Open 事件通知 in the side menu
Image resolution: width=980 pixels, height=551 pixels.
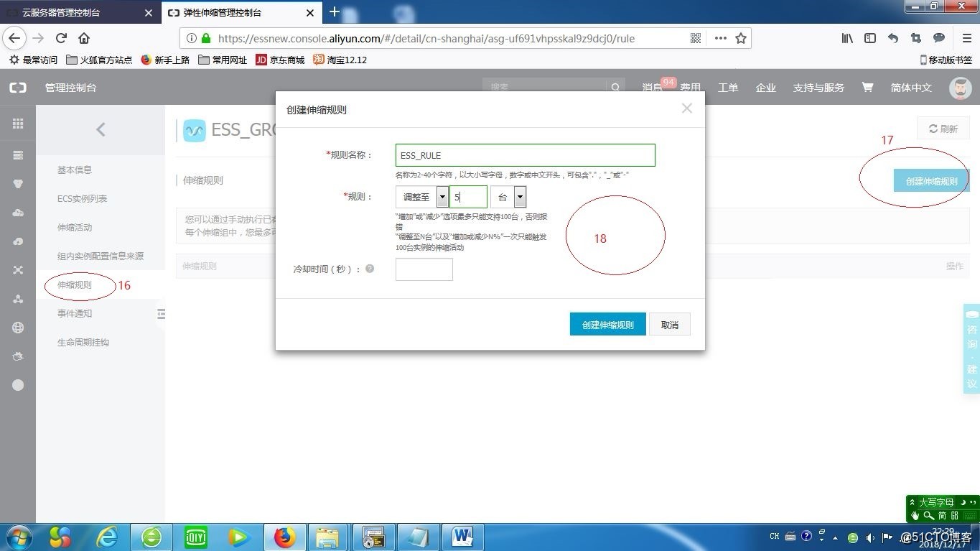75,313
